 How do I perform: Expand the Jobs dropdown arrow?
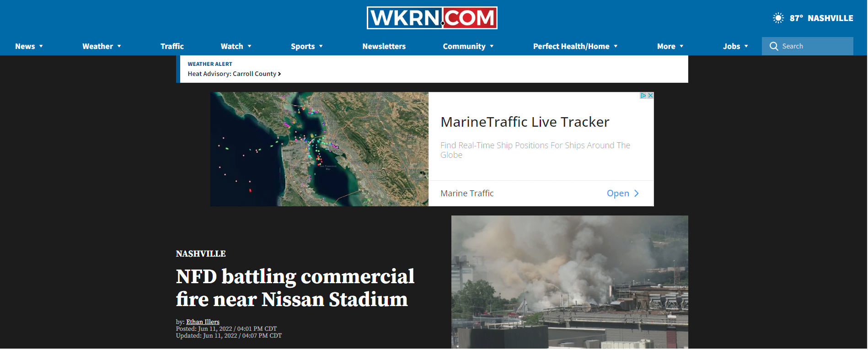tap(746, 46)
